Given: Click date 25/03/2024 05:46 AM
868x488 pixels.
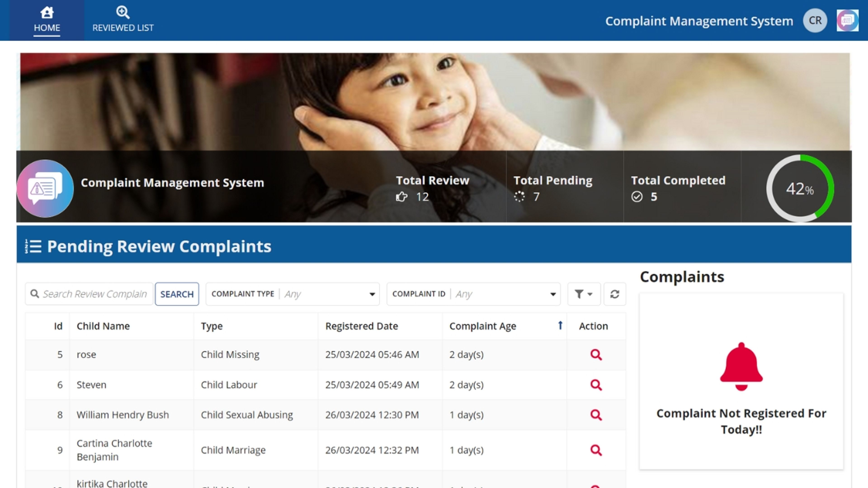Looking at the screenshot, I should pos(372,355).
